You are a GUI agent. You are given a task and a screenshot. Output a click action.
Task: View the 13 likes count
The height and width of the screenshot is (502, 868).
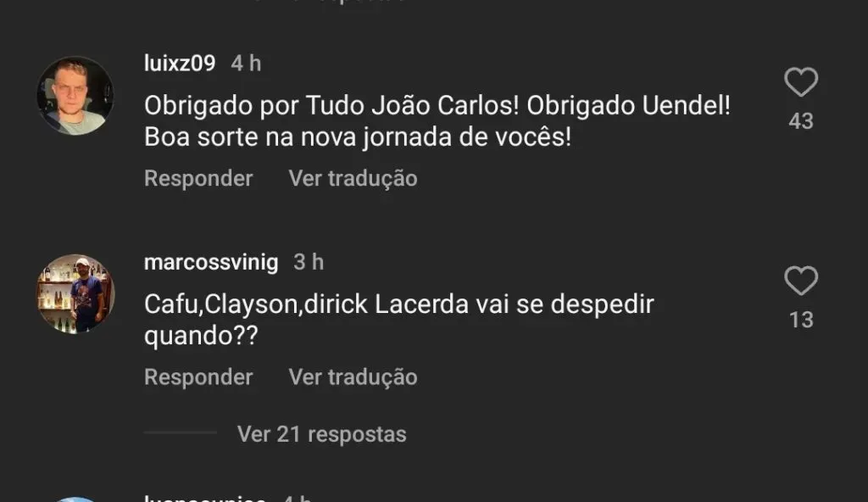(x=801, y=320)
